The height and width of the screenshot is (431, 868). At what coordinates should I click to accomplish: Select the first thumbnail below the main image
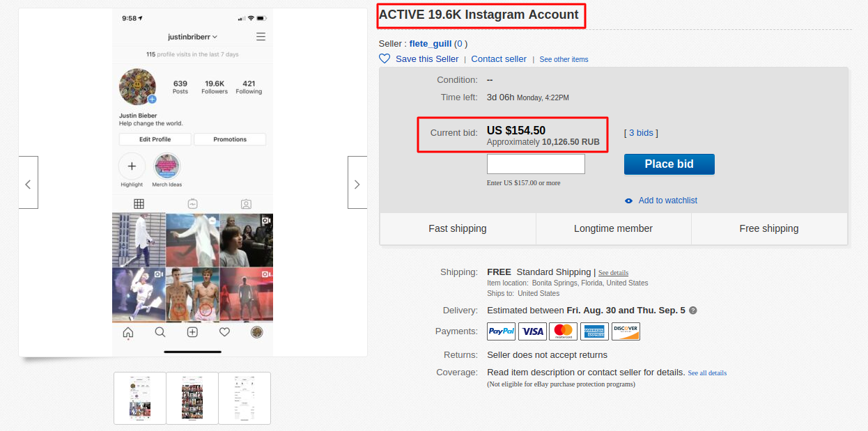140,398
